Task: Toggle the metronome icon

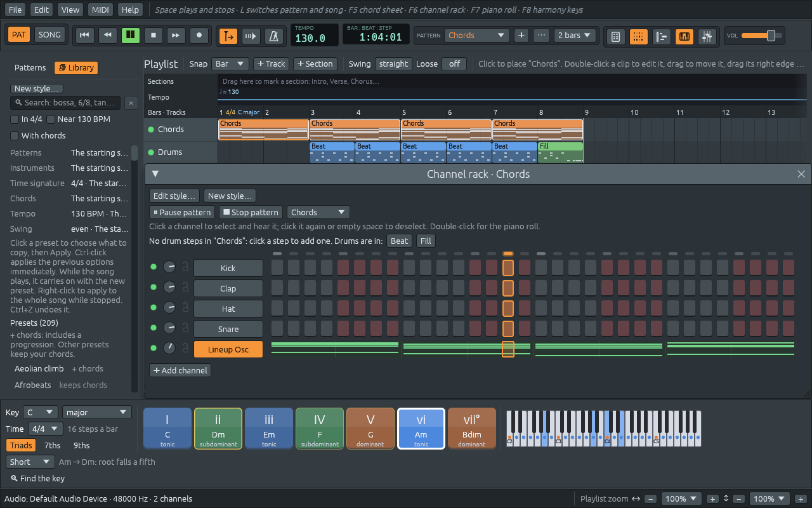Action: coord(274,36)
